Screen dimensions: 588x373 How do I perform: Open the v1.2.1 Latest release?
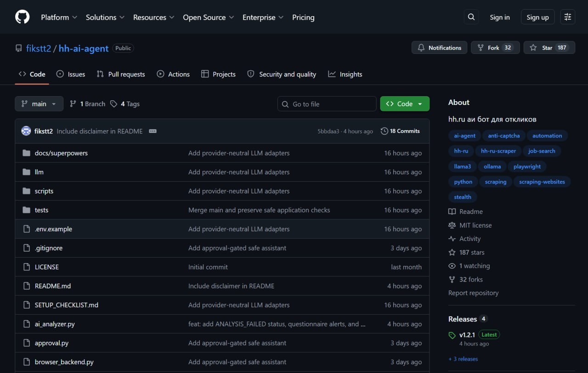click(x=467, y=335)
